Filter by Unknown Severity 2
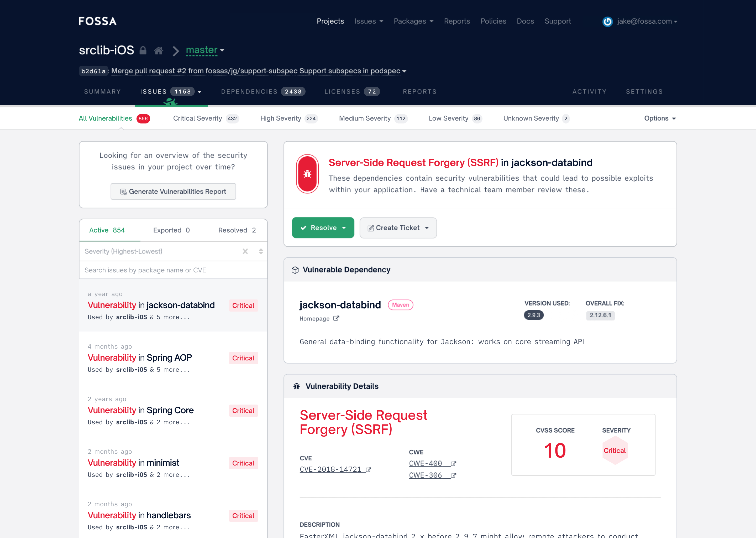Viewport: 756px width, 538px height. (536, 118)
